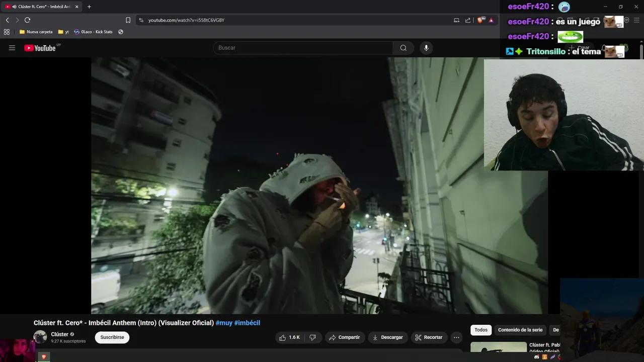Click Compartir to share the video

click(x=345, y=337)
